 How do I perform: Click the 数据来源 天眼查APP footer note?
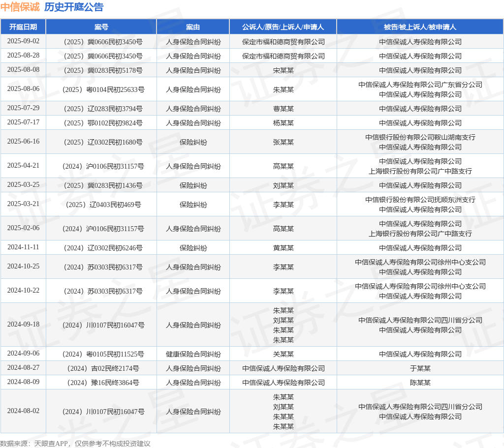tap(75, 444)
